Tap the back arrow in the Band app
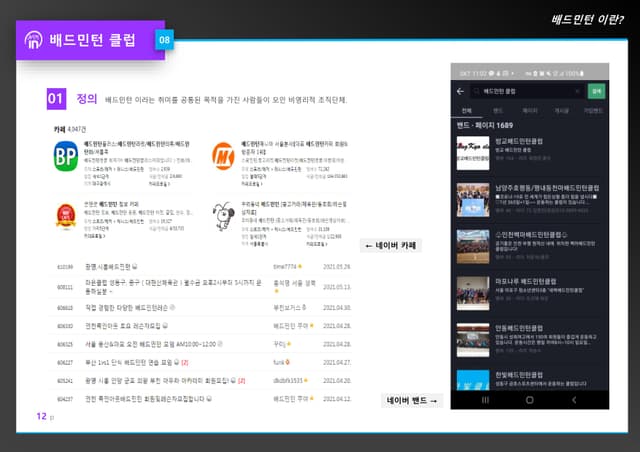This screenshot has height=452, width=640. [x=460, y=91]
